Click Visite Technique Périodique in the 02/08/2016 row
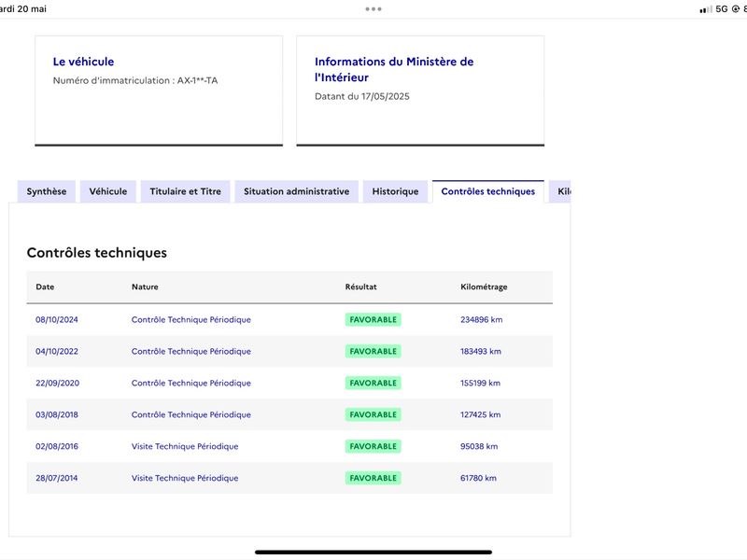The width and height of the screenshot is (747, 560). coord(185,446)
